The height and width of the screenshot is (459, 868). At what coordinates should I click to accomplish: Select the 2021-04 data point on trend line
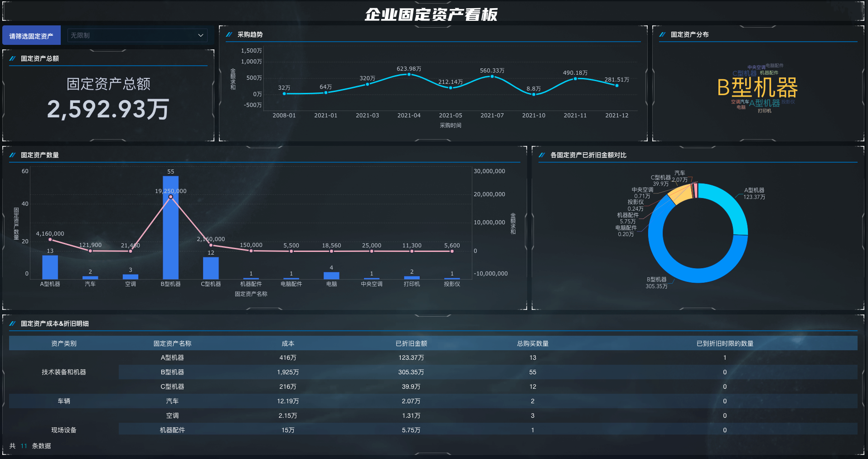409,74
